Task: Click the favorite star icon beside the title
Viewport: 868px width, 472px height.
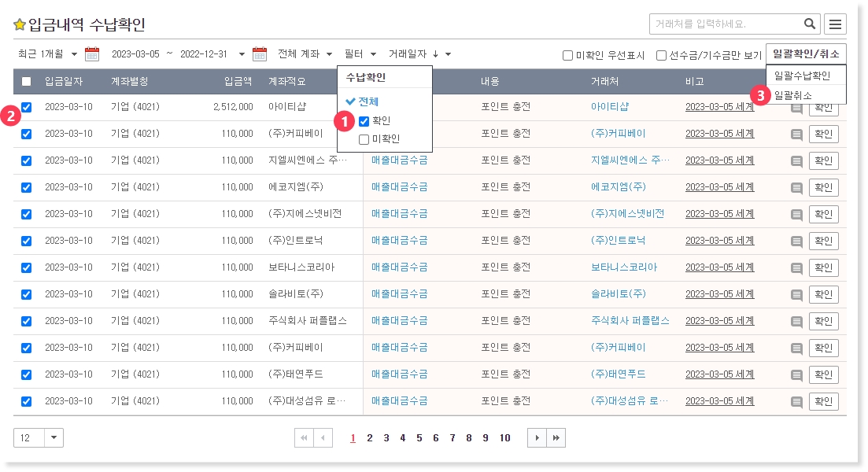Action: 20,24
